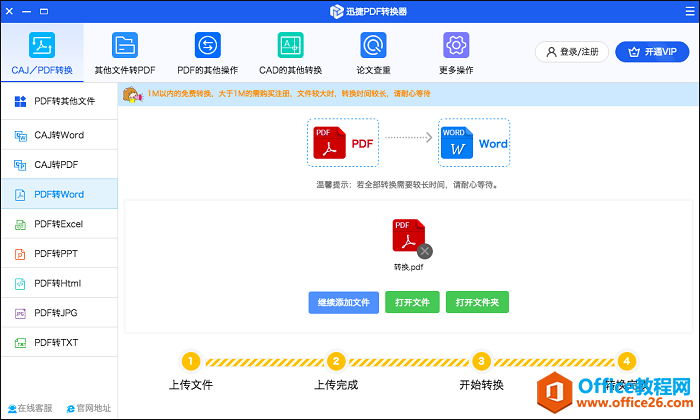Expand the PDF转其他文件 sidebar section
Image resolution: width=700 pixels, height=420 pixels.
tap(58, 101)
